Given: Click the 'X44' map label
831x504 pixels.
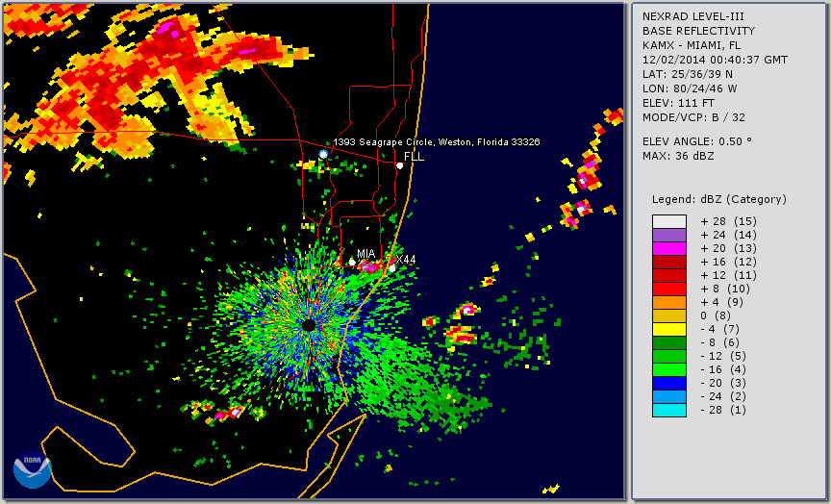Looking at the screenshot, I should (406, 259).
